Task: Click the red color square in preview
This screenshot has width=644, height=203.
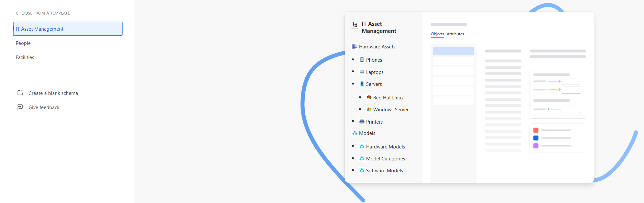Action: click(x=536, y=130)
